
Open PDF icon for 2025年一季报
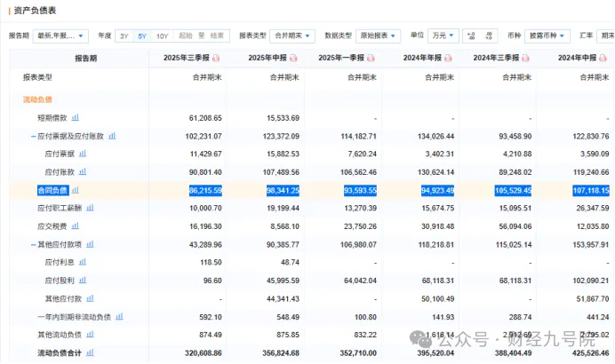pos(371,58)
